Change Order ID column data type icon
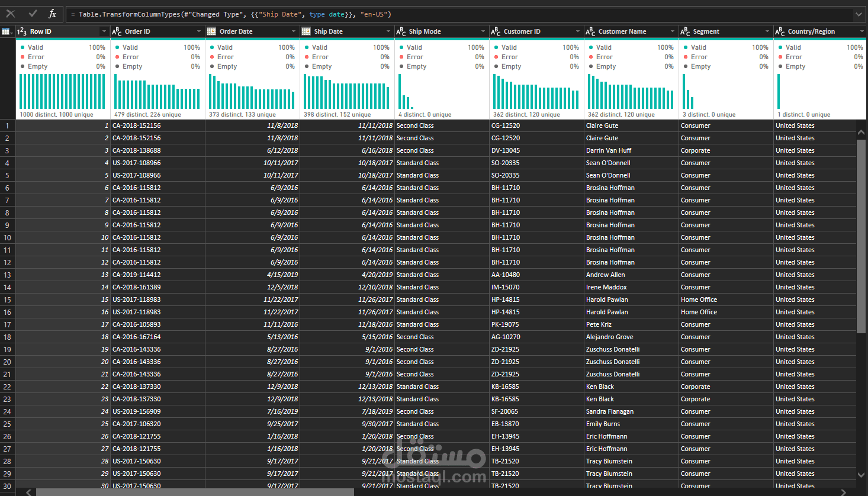The height and width of the screenshot is (496, 868). tap(117, 31)
